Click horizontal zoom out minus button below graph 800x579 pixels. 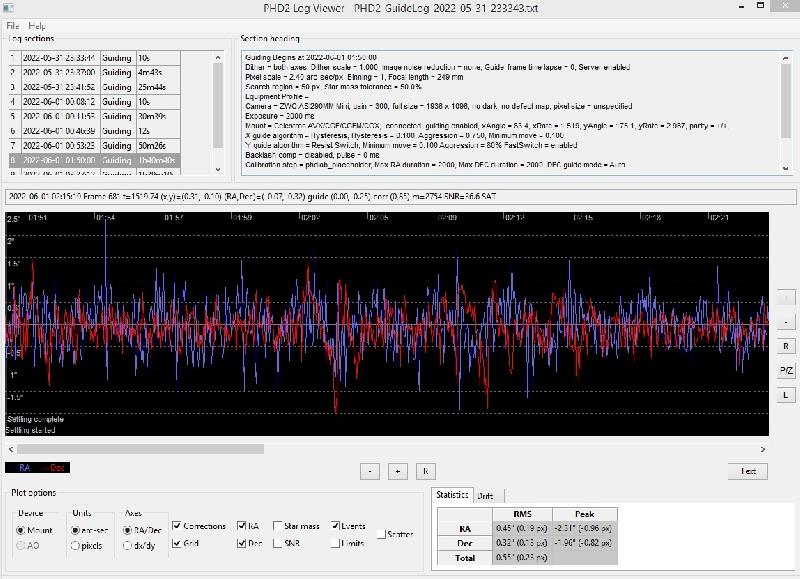click(x=369, y=470)
